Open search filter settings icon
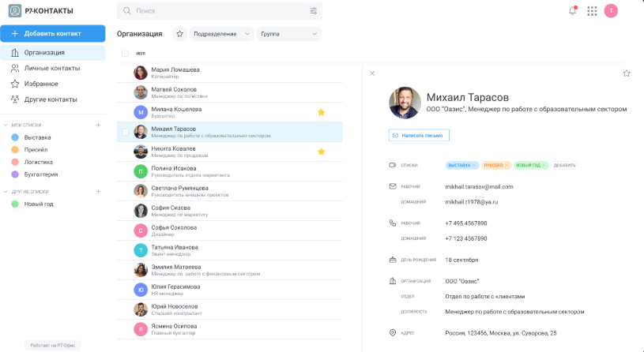Screen dimensions: 644x352 point(314,11)
